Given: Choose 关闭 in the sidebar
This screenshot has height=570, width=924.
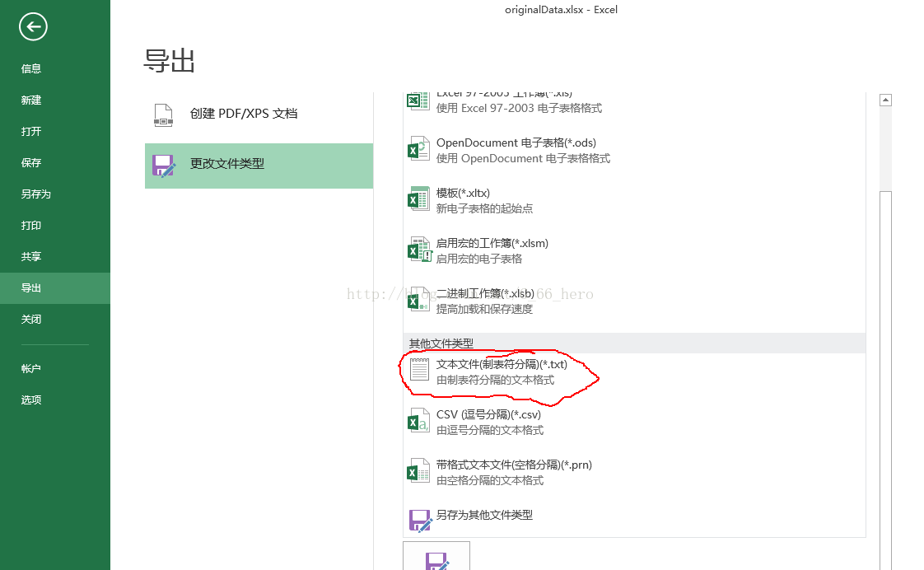Looking at the screenshot, I should [x=31, y=320].
